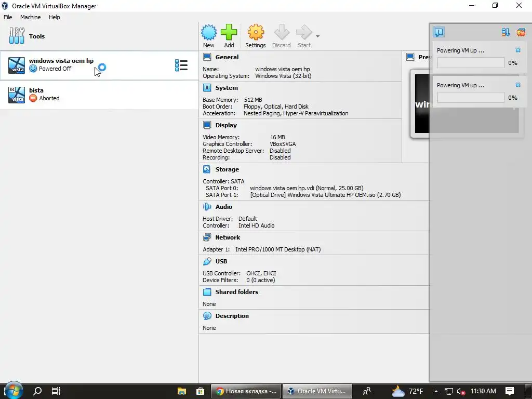
Task: Select the windows vista oem hp machine
Action: click(99, 65)
